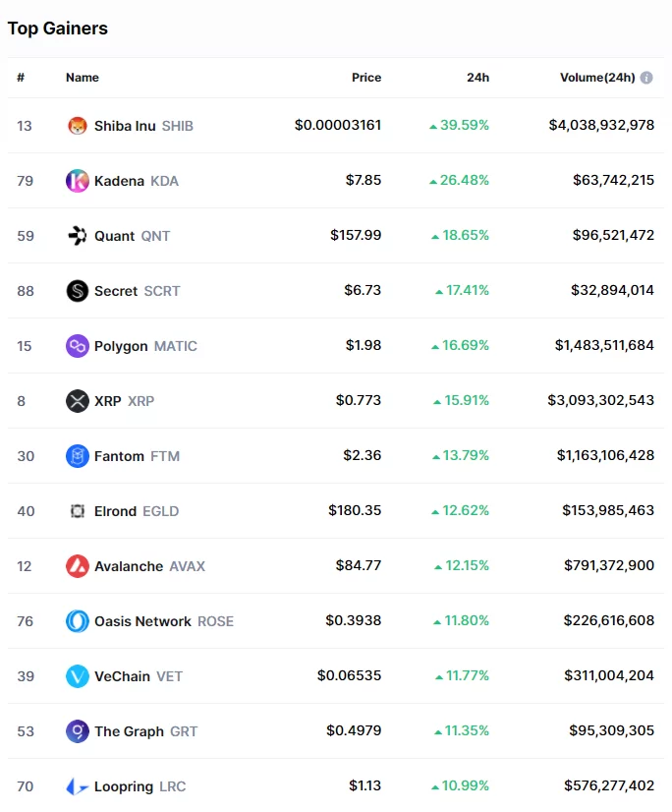
Task: Click the Polygon coin logo
Action: click(77, 346)
